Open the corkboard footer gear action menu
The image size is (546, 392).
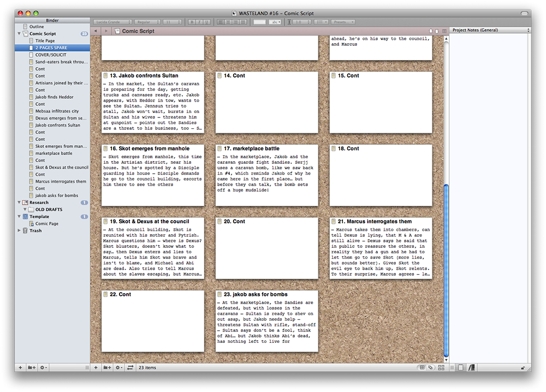(x=119, y=368)
